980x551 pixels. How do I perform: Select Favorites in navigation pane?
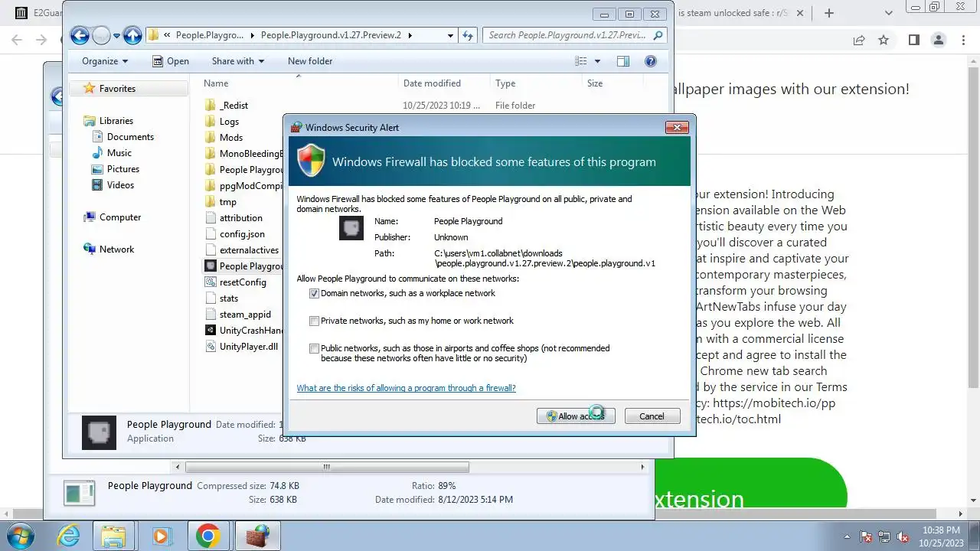click(x=117, y=89)
